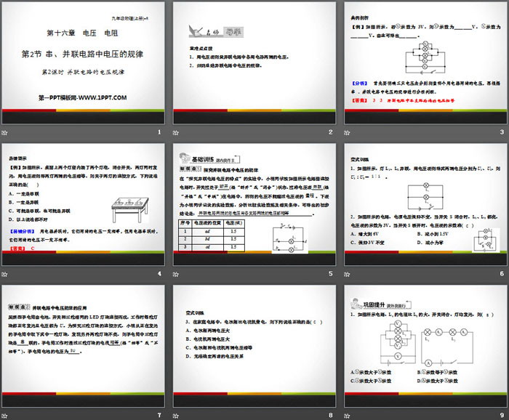Click slide number 6 label
The width and height of the screenshot is (509, 420).
click(x=502, y=274)
